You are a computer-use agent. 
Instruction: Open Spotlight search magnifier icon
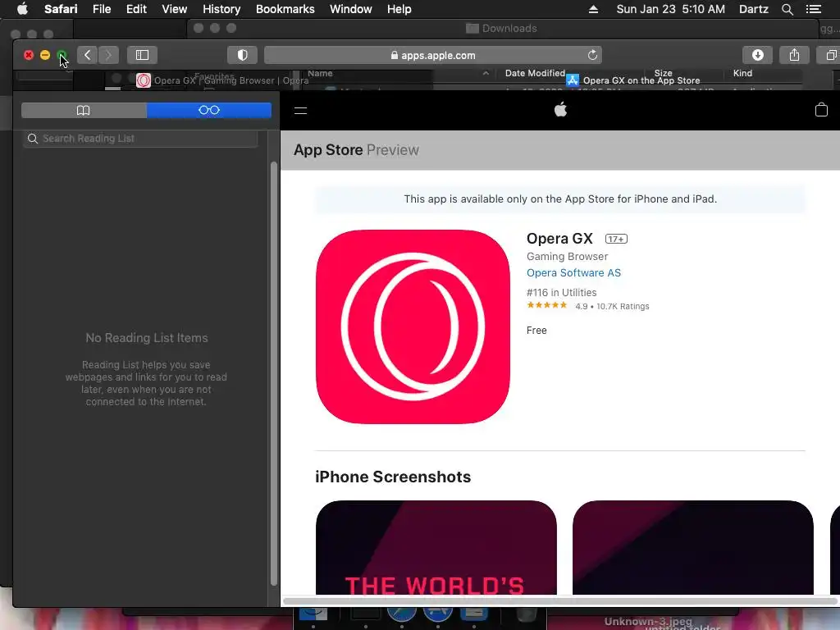[787, 9]
